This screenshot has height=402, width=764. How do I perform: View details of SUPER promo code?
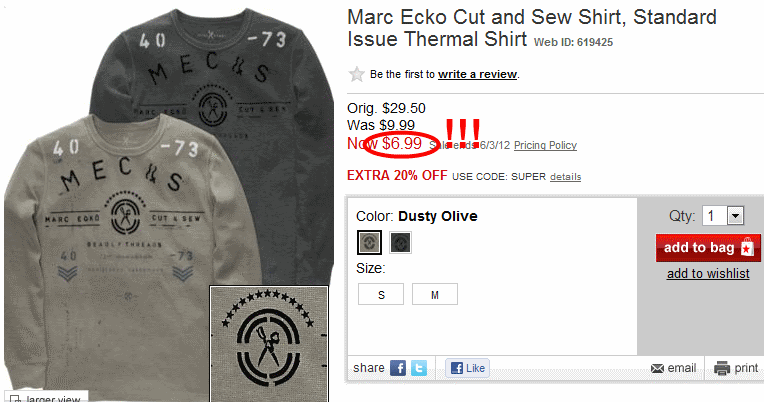[x=565, y=176]
